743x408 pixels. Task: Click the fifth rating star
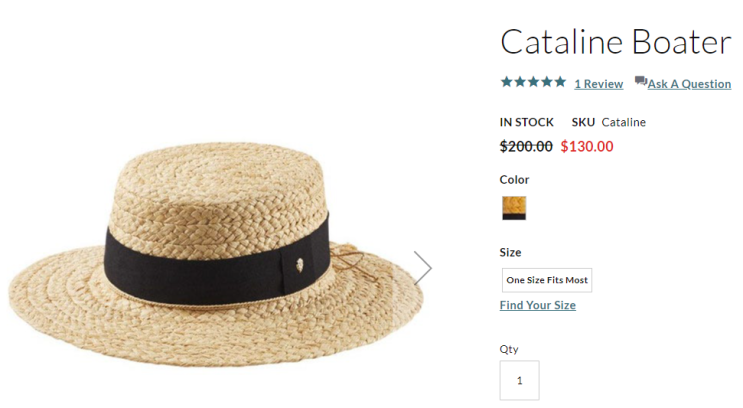(x=560, y=82)
